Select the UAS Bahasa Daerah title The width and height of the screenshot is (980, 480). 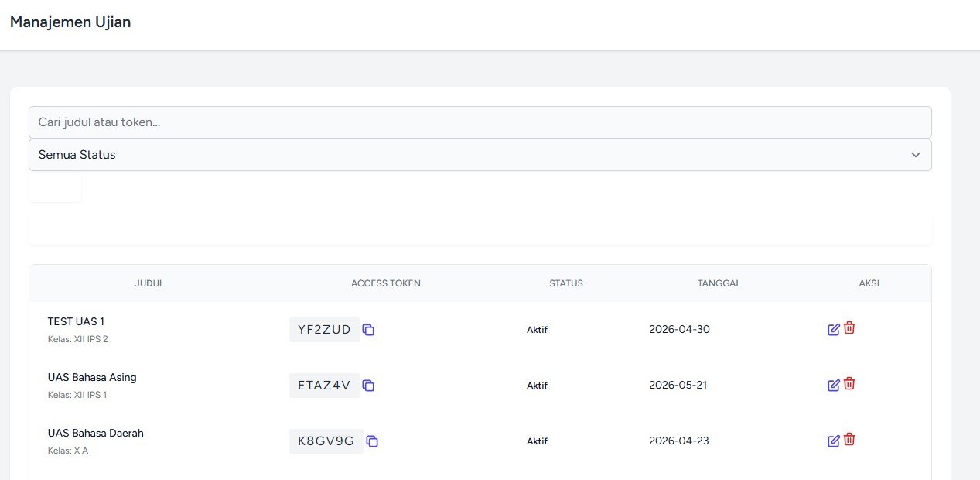pos(96,433)
